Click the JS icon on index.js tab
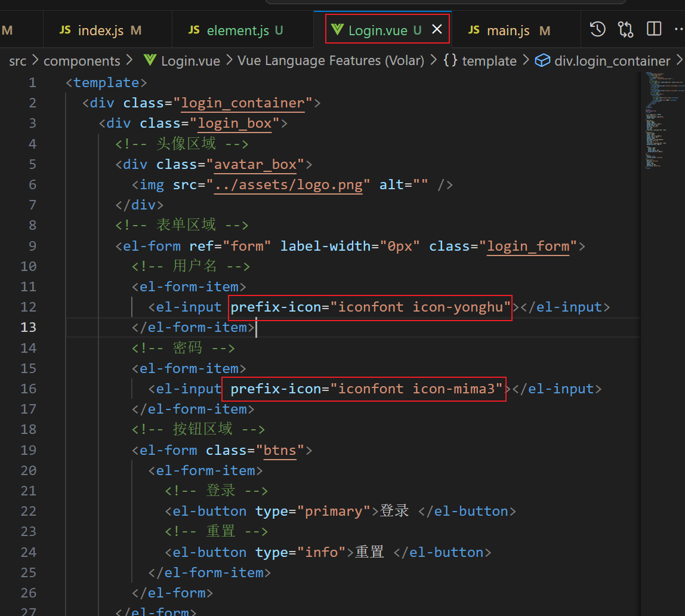Image resolution: width=685 pixels, height=616 pixels. (x=65, y=30)
